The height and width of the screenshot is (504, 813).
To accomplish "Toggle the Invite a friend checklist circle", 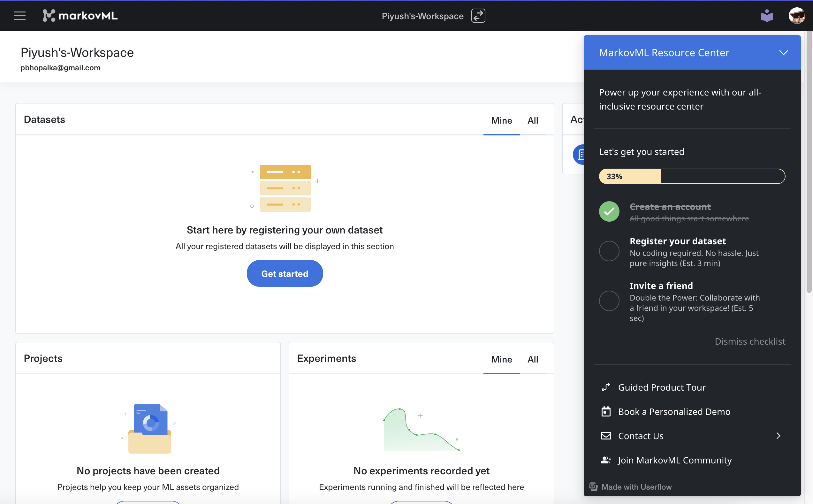I will 609,301.
